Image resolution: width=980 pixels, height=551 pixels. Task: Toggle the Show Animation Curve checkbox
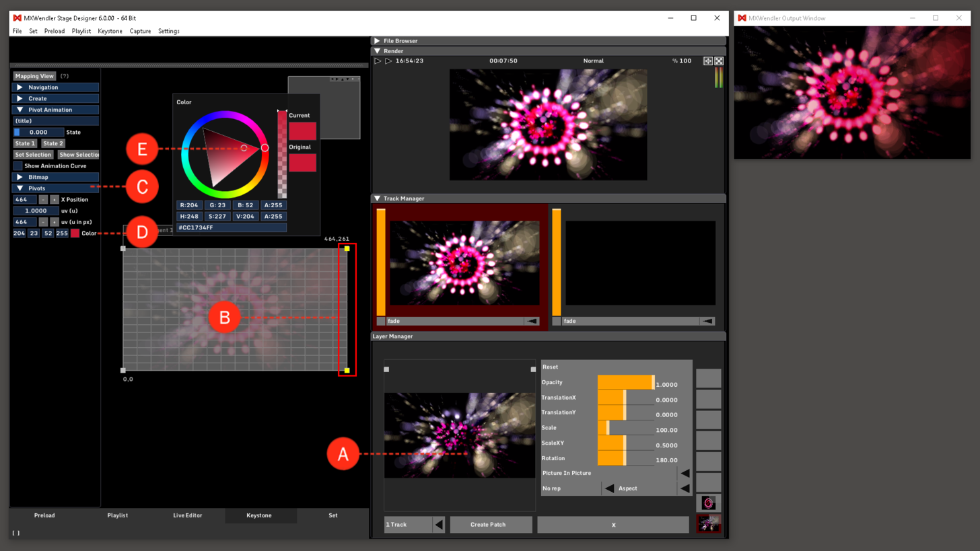coord(18,166)
